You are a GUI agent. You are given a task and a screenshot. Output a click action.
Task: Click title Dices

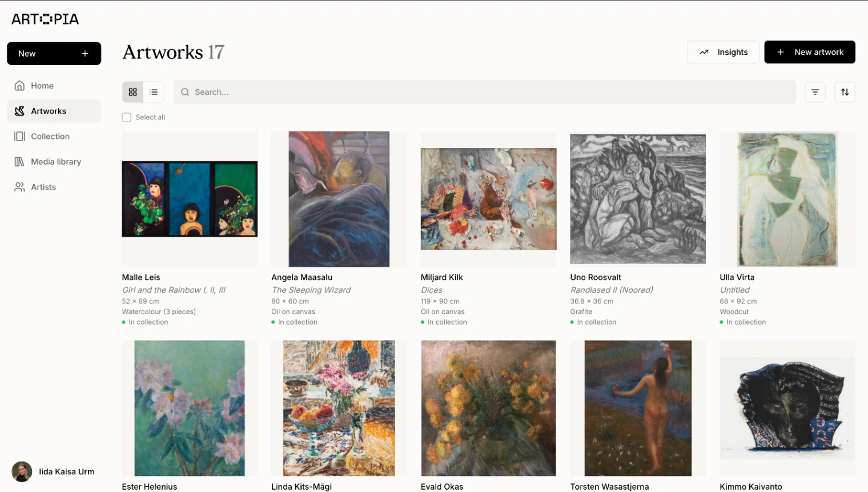click(432, 290)
